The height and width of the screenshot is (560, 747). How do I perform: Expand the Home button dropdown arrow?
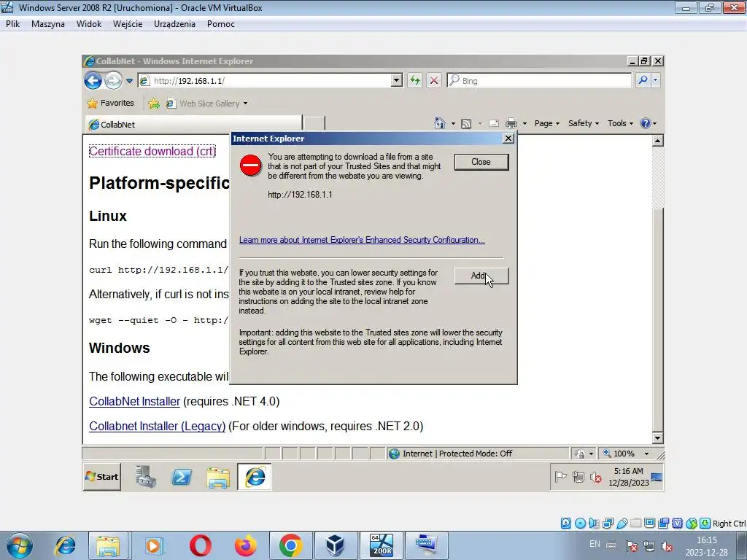[x=453, y=124]
